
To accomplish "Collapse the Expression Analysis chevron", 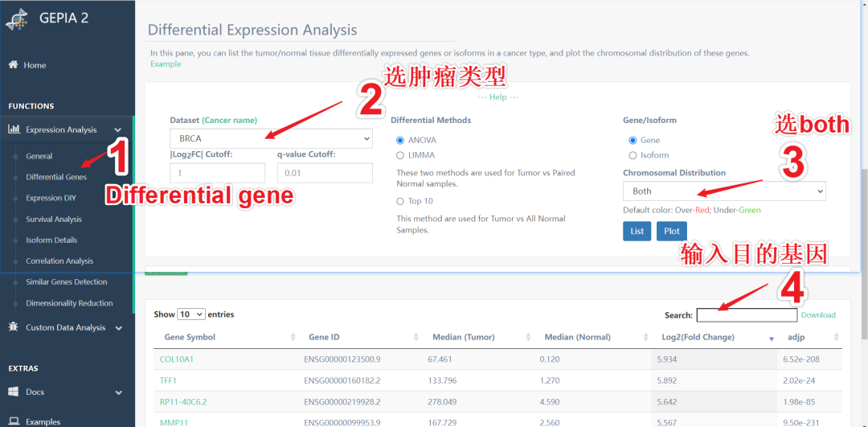I will click(118, 129).
